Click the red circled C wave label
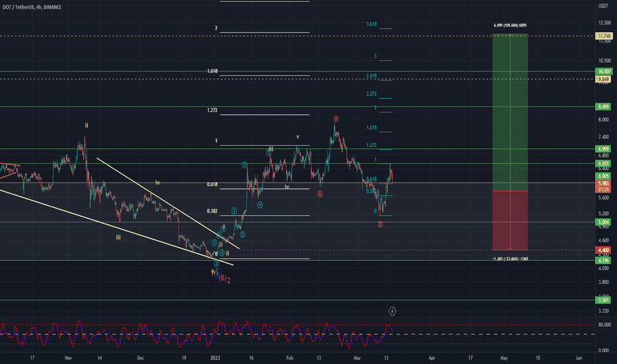 coord(380,224)
